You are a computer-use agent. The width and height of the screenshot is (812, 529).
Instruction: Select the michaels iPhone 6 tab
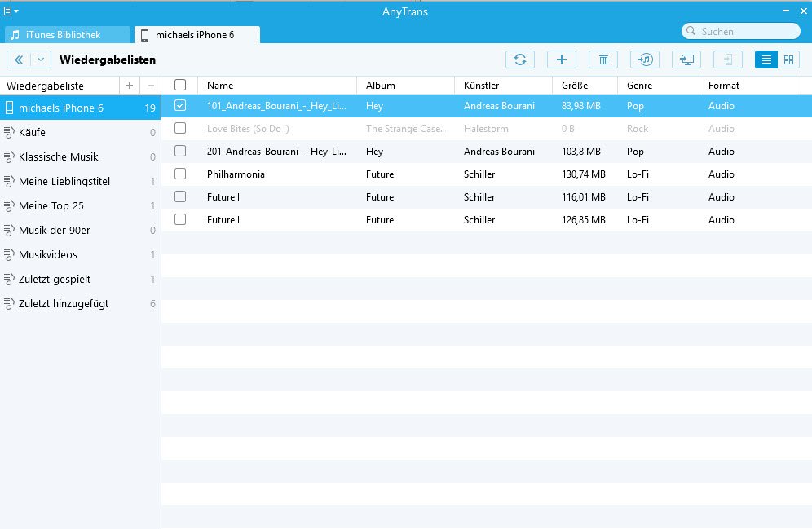click(x=196, y=35)
